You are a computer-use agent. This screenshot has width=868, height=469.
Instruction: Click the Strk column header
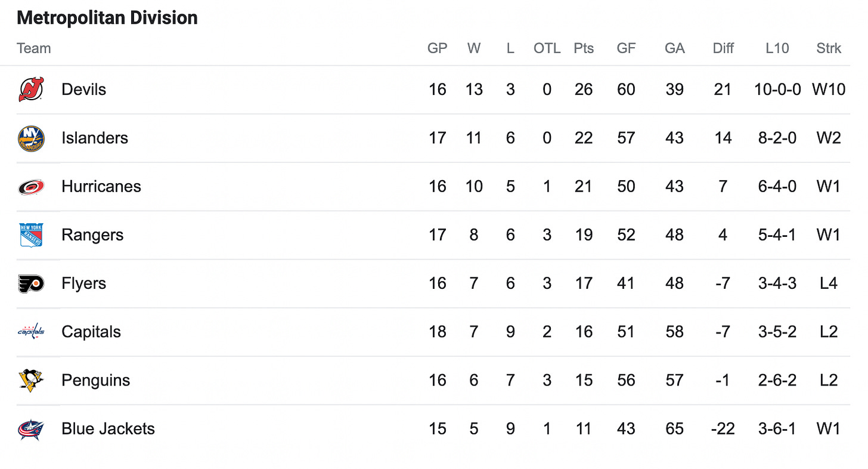pyautogui.click(x=829, y=48)
